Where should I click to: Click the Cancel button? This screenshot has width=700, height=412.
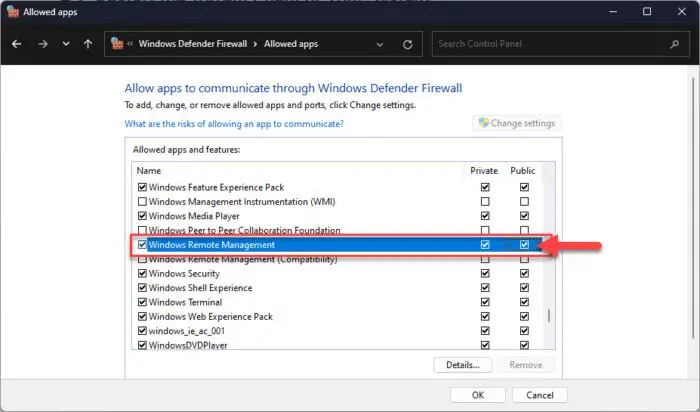(x=540, y=395)
